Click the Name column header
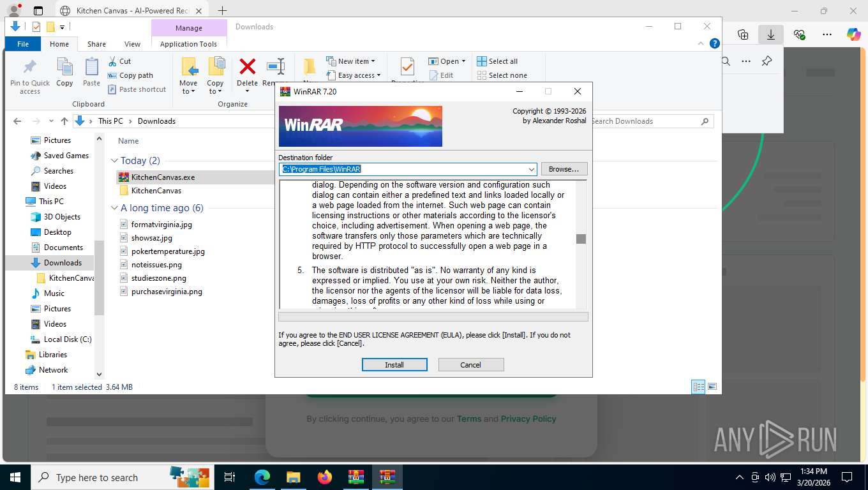The width and height of the screenshot is (868, 490). click(128, 141)
